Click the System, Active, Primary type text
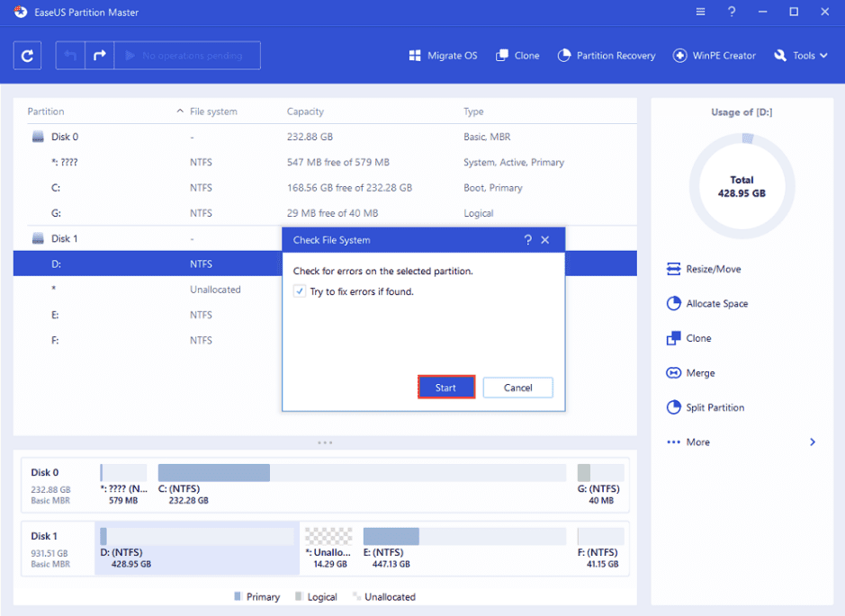 [514, 162]
